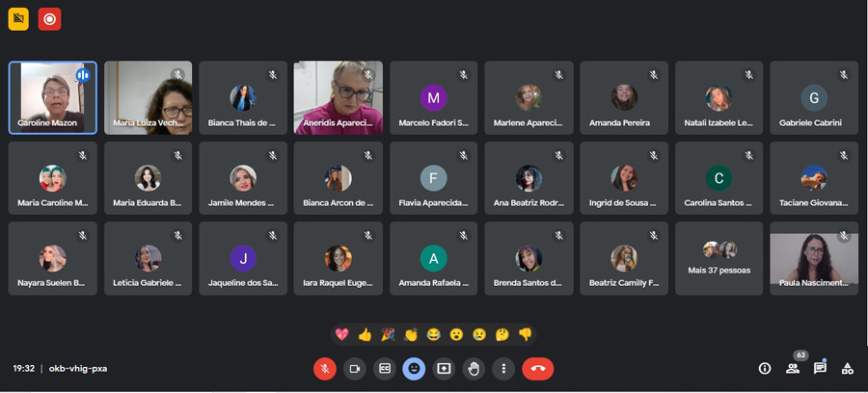The width and height of the screenshot is (868, 393).
Task: Hang up with the red leave call button
Action: click(537, 368)
